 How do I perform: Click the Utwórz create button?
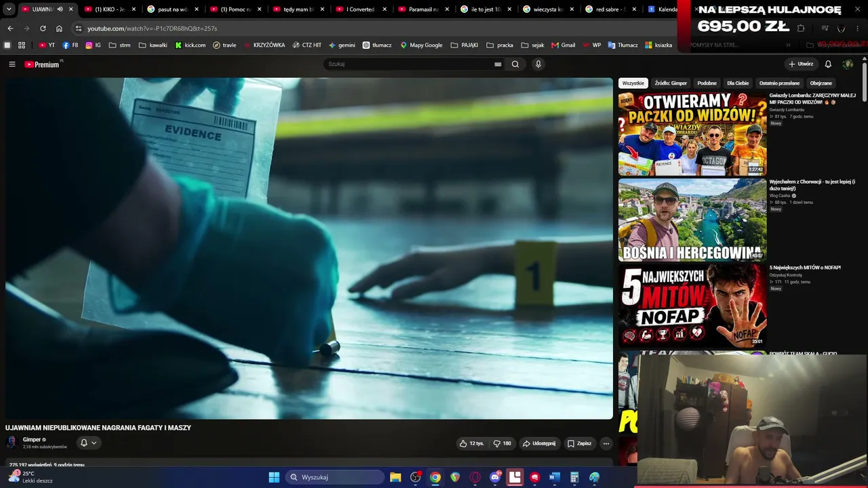coord(801,64)
